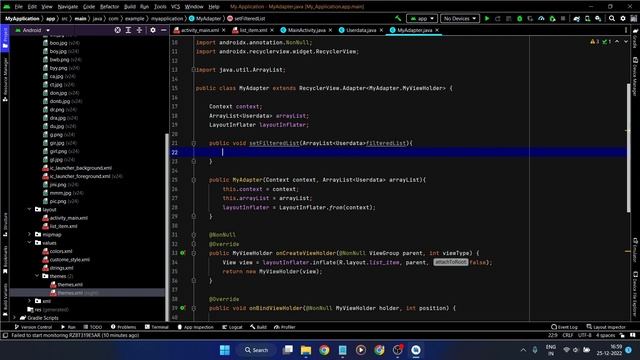
Task: Click the editor vertical scrollbar
Action: (629, 148)
